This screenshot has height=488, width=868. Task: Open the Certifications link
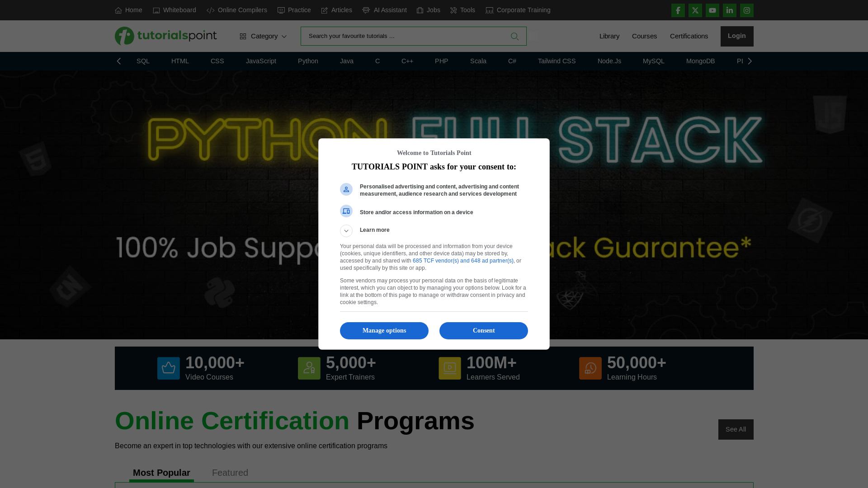pyautogui.click(x=689, y=36)
